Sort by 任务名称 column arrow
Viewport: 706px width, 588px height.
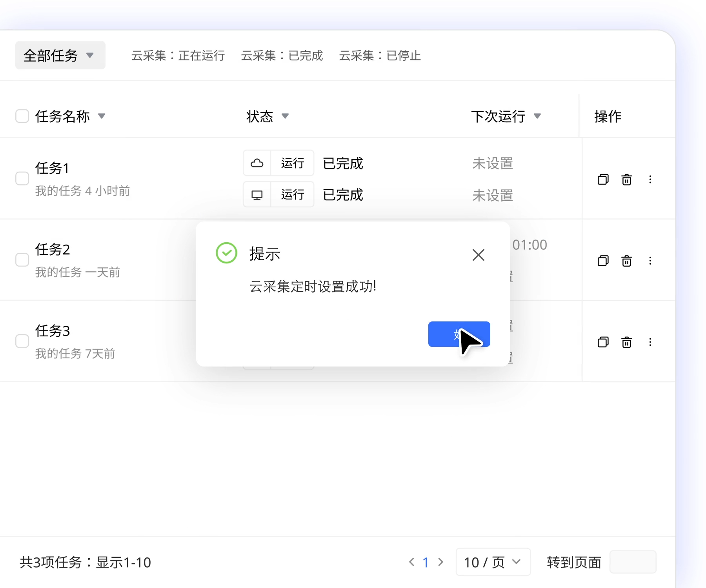[102, 116]
